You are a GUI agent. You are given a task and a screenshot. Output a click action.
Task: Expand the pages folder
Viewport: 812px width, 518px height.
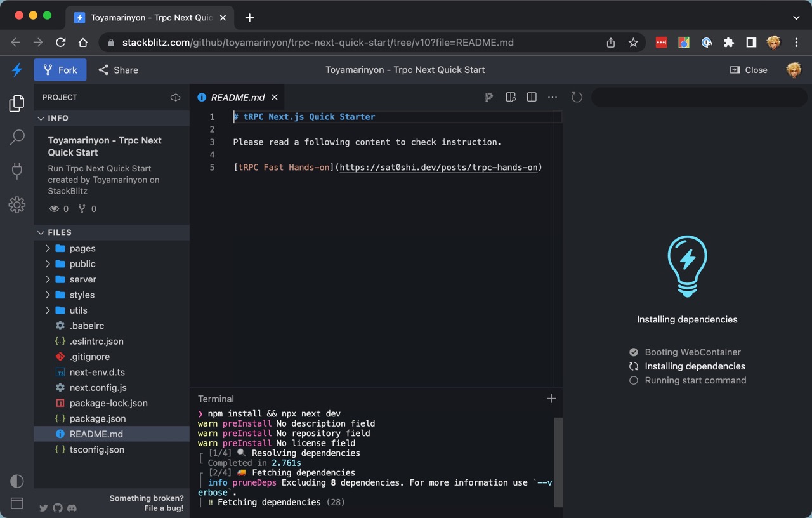coord(82,248)
